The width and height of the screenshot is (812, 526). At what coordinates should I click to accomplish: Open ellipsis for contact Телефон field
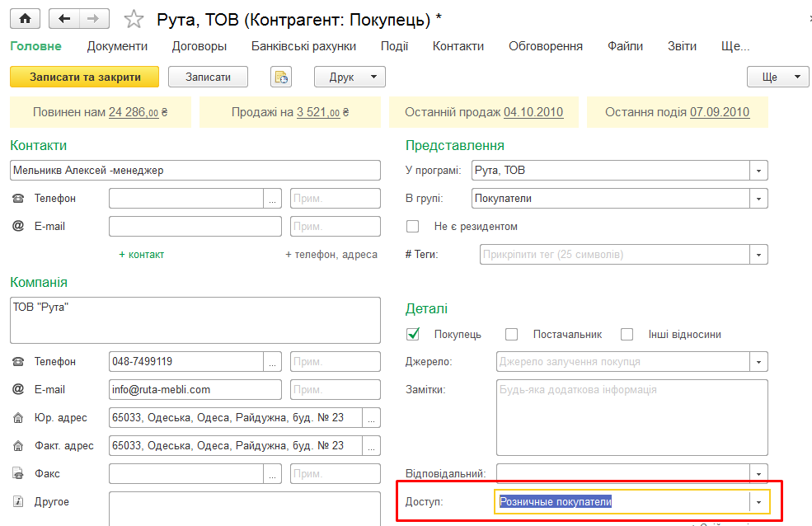272,199
